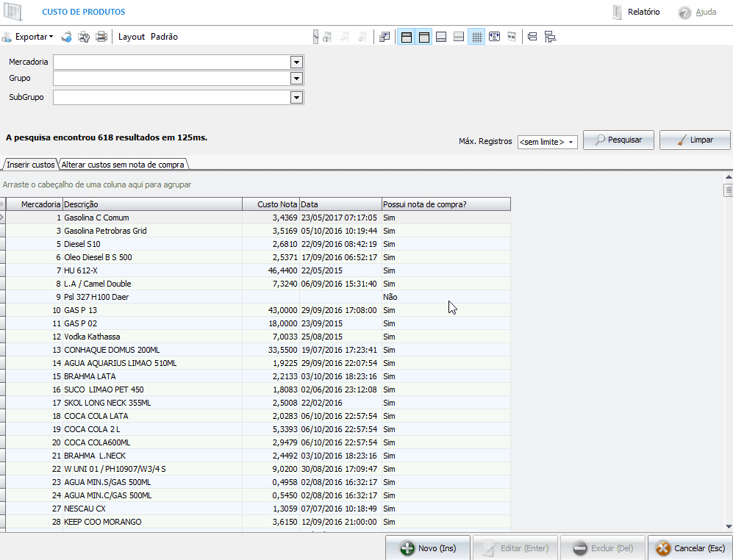Click the send-by-email toolbar icon
Viewport: 733px width, 560px height.
pos(66,37)
